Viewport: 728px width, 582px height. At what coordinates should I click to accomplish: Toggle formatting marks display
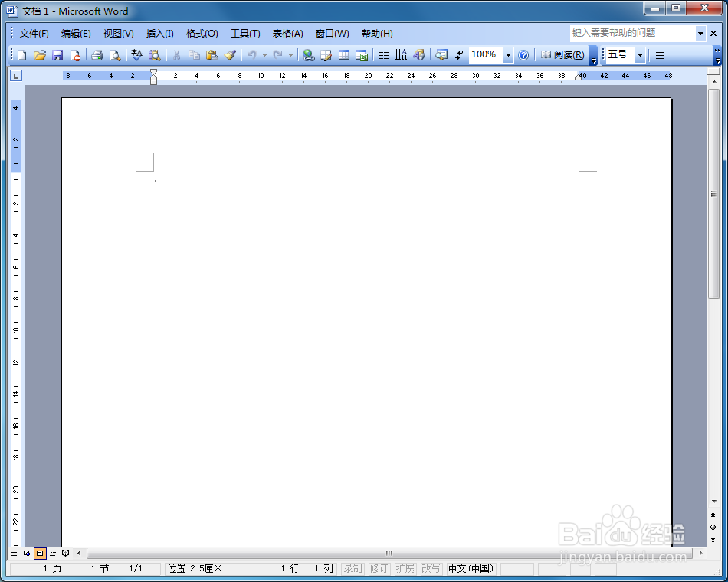click(x=458, y=55)
